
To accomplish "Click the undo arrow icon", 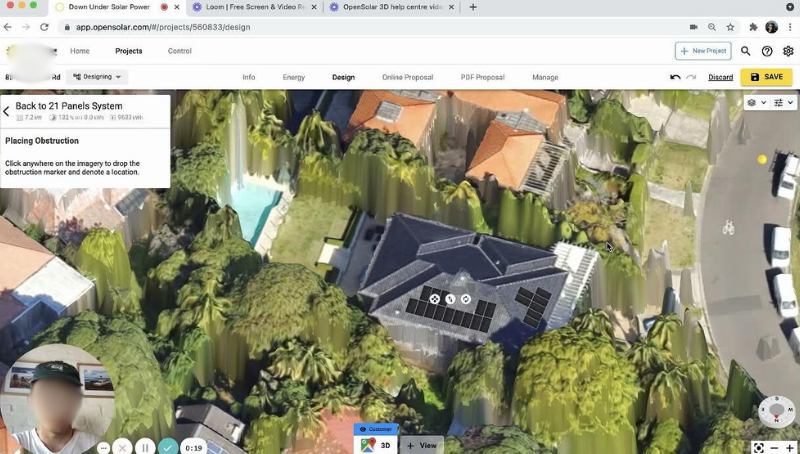I will coord(675,77).
